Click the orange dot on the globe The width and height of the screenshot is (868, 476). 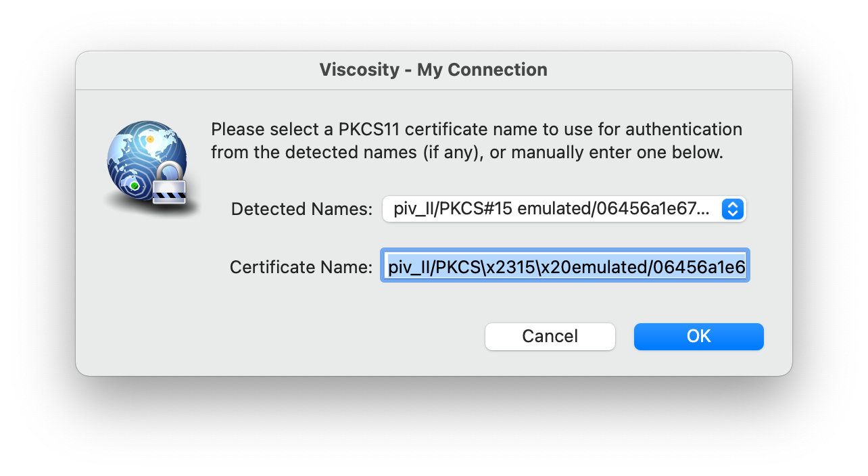[x=150, y=139]
